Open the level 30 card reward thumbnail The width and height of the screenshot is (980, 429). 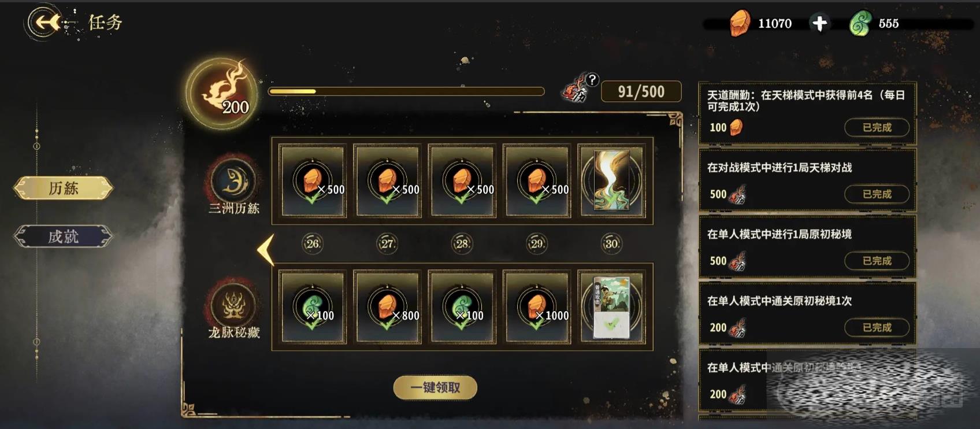[x=612, y=181]
